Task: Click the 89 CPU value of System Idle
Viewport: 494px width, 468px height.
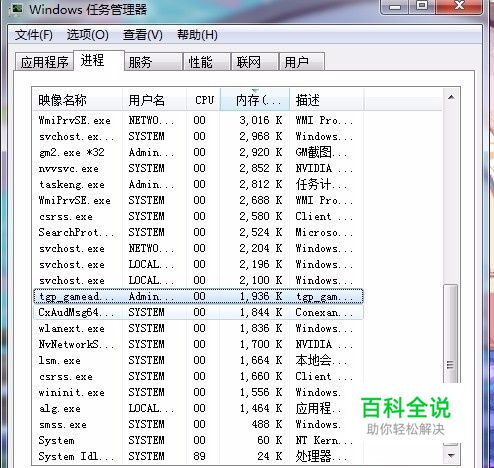Action: pos(199,456)
